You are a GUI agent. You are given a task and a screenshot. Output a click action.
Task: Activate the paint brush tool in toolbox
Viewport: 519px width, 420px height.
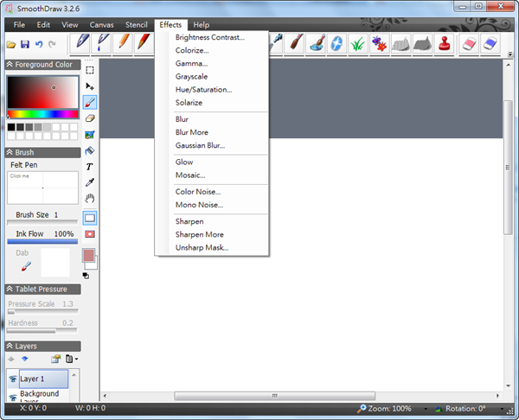coord(90,102)
